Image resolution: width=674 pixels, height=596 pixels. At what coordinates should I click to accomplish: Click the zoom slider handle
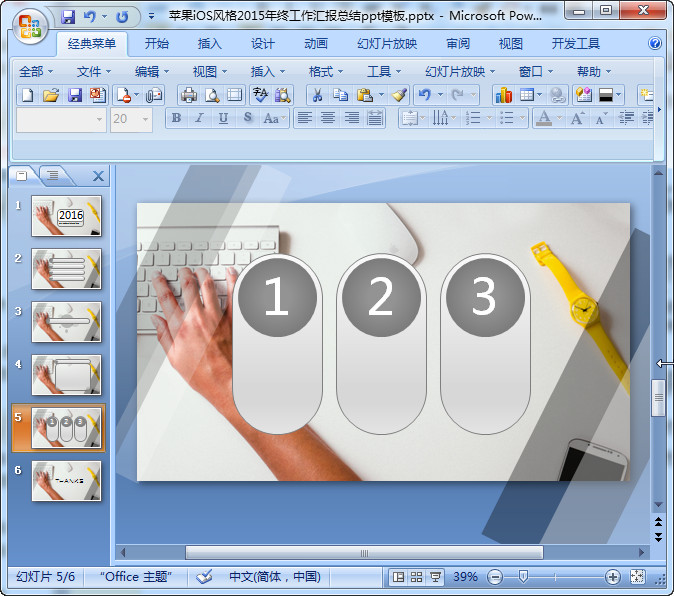tap(523, 577)
